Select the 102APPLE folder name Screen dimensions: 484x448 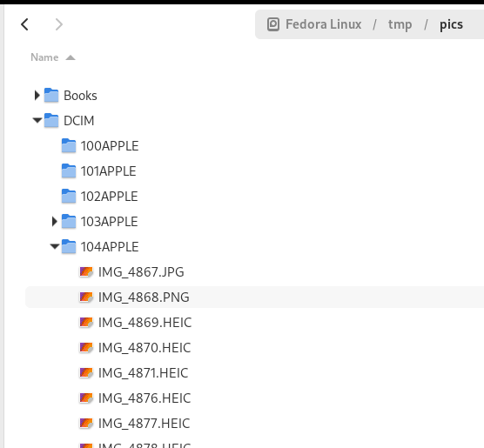(110, 197)
